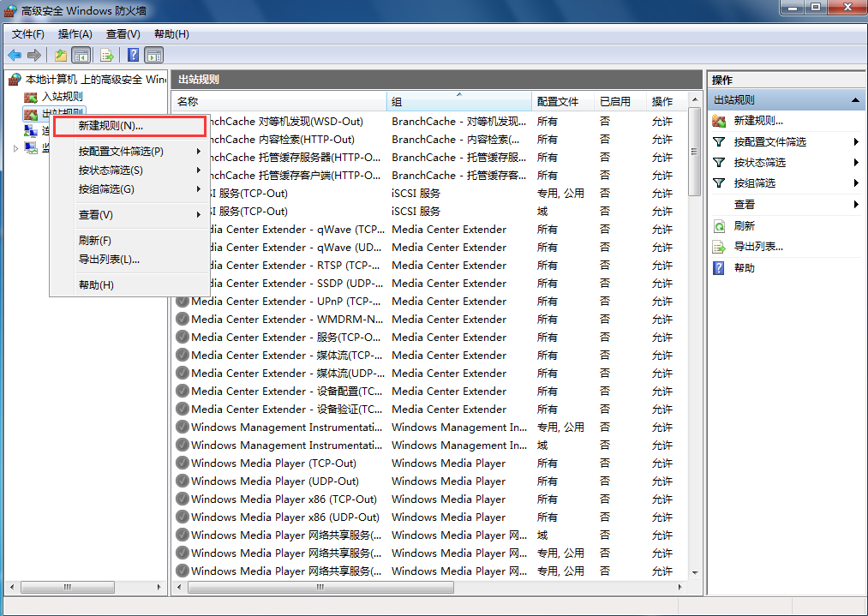This screenshot has height=616, width=868.
Task: Click the funnel icon beside 按状态筛选 in Actions pane
Action: coord(719,163)
